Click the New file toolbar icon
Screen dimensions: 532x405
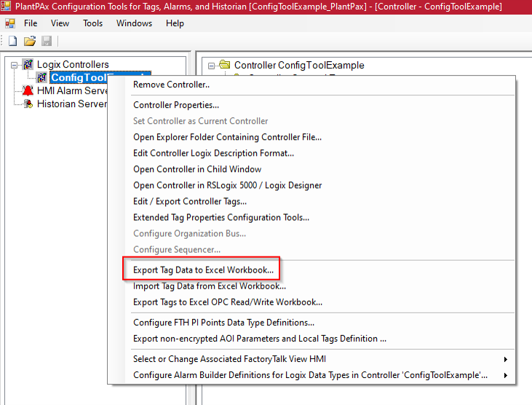click(x=12, y=41)
